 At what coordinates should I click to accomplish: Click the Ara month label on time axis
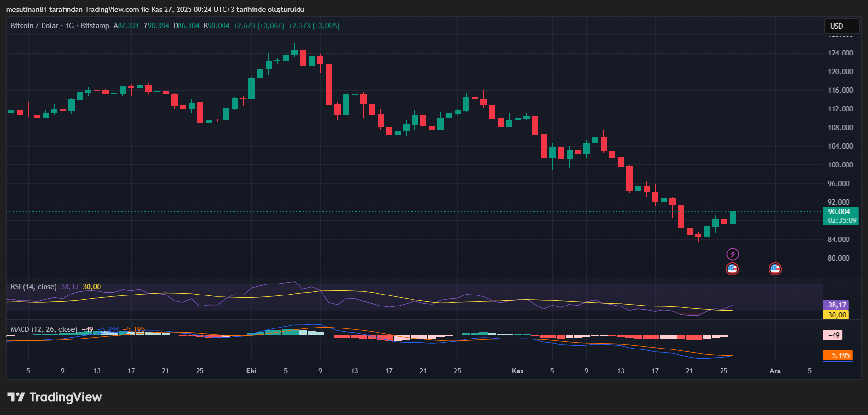775,371
